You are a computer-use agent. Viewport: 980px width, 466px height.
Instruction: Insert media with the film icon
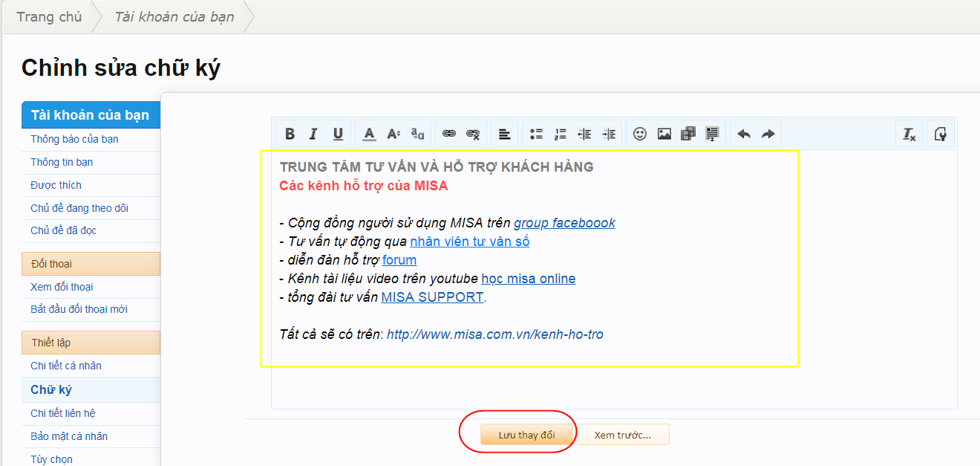(688, 134)
